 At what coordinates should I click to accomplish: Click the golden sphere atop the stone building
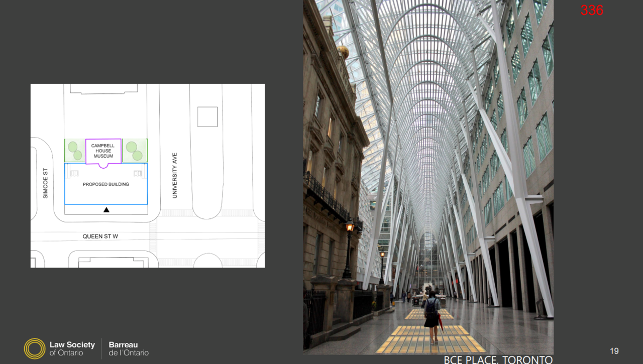pos(343,52)
